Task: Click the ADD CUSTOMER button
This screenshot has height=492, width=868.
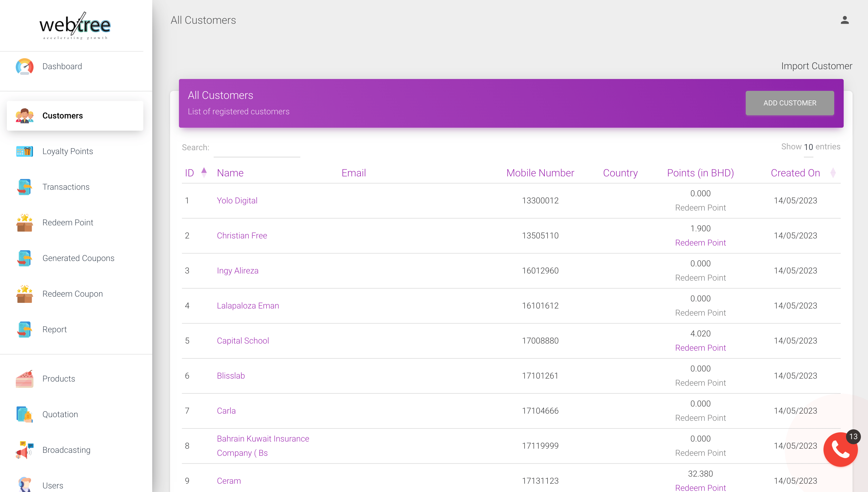Action: point(790,102)
